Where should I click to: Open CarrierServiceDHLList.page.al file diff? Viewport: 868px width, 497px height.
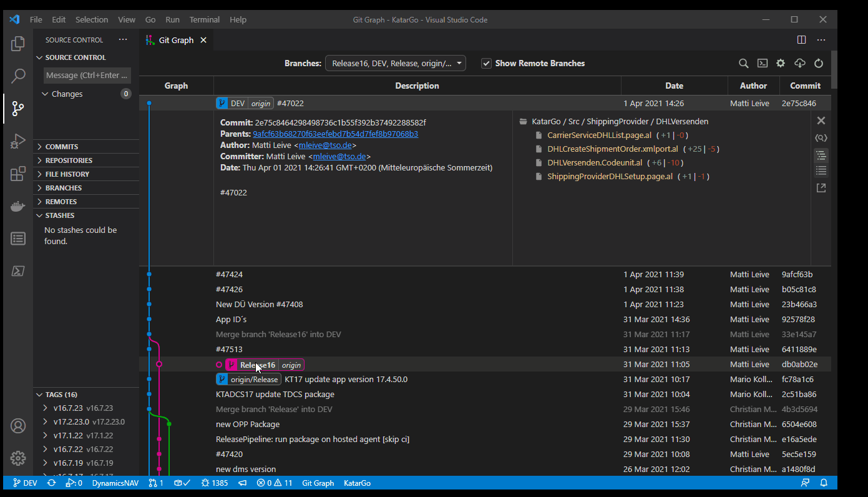[x=599, y=135]
